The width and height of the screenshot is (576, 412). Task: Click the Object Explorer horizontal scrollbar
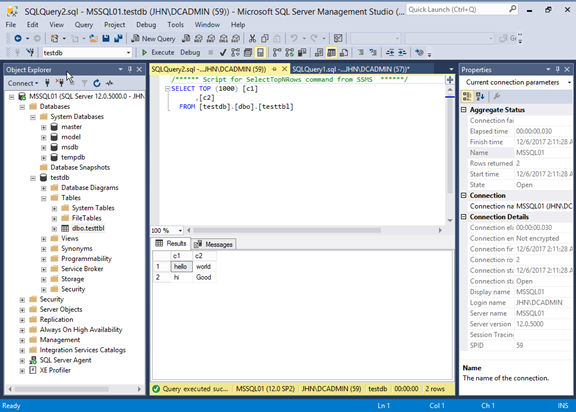click(62, 389)
